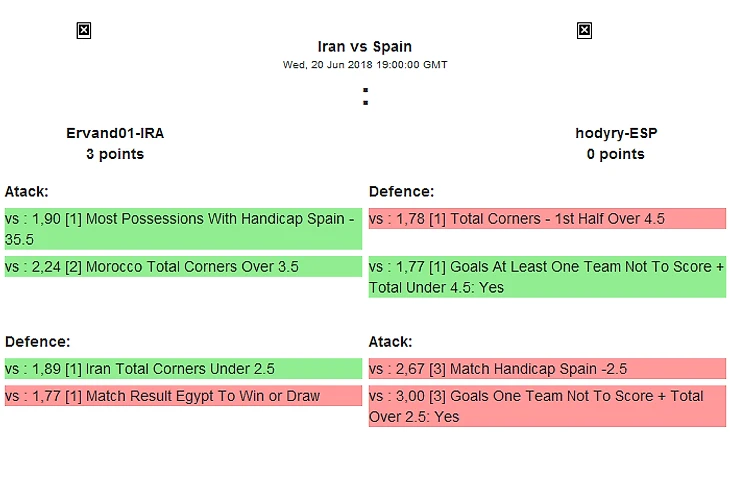This screenshot has height=480, width=730.
Task: Click the match date Wed, 20 Jun 2018
Action: click(x=364, y=65)
